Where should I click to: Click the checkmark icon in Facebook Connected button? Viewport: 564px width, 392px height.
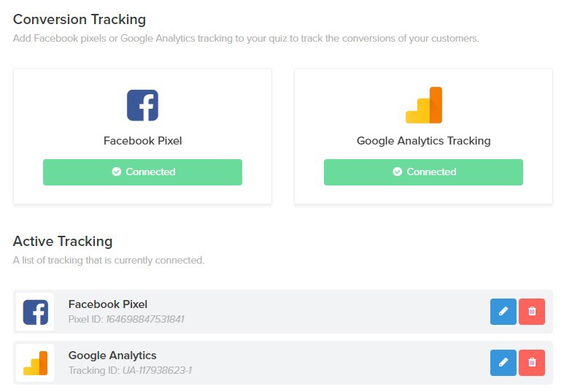click(x=116, y=172)
